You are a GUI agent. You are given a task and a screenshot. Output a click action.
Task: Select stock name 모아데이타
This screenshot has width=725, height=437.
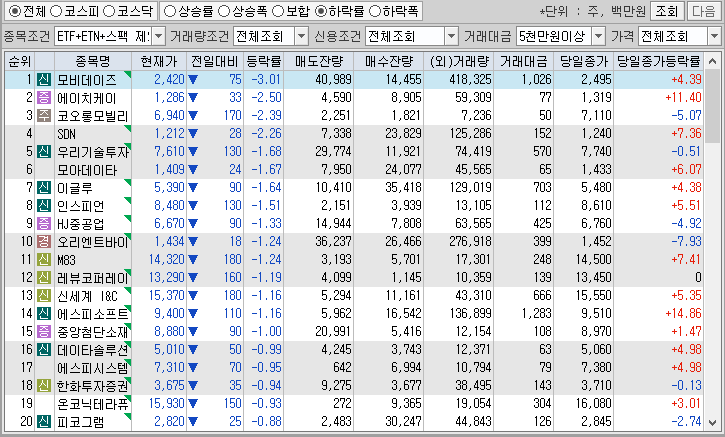87,171
